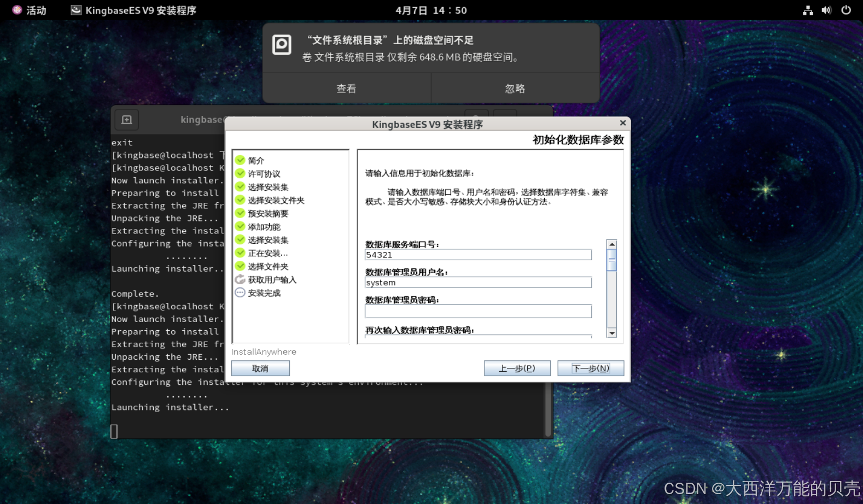Click 下一步(N) to continue

pyautogui.click(x=591, y=368)
